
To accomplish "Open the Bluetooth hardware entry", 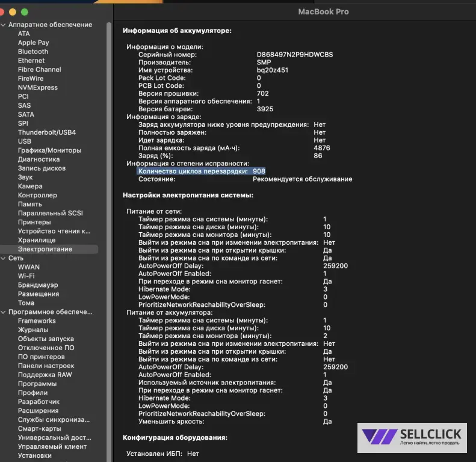I will [32, 52].
